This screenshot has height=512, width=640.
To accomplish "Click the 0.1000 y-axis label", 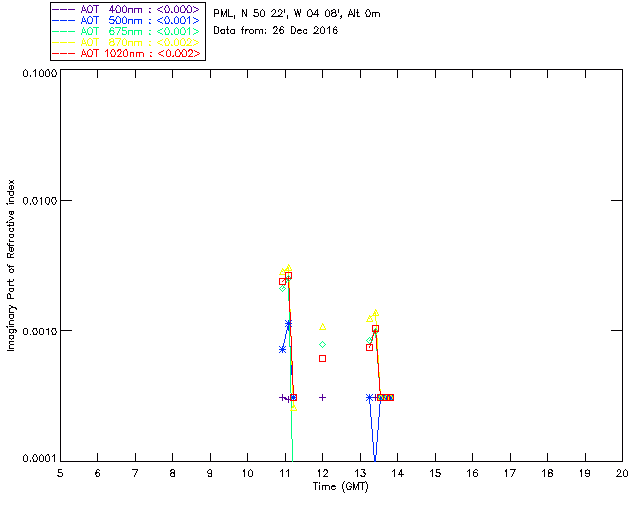I will coord(39,73).
